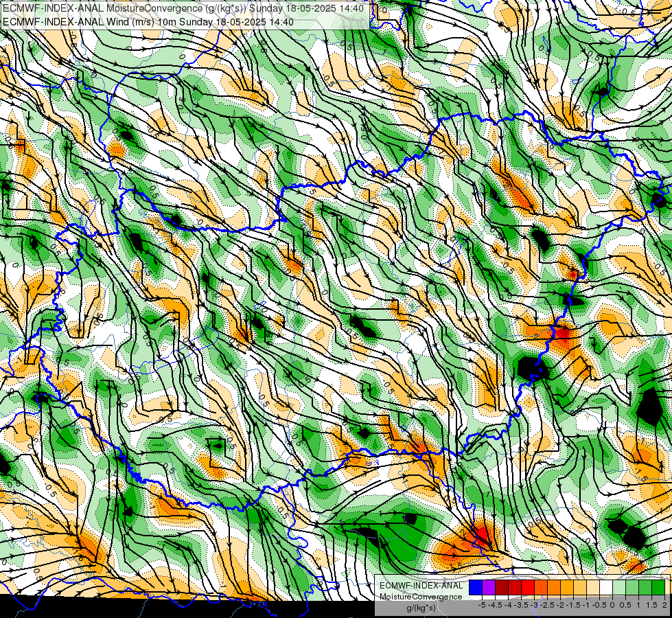Click the legend tick value -4.5

[x=495, y=605]
